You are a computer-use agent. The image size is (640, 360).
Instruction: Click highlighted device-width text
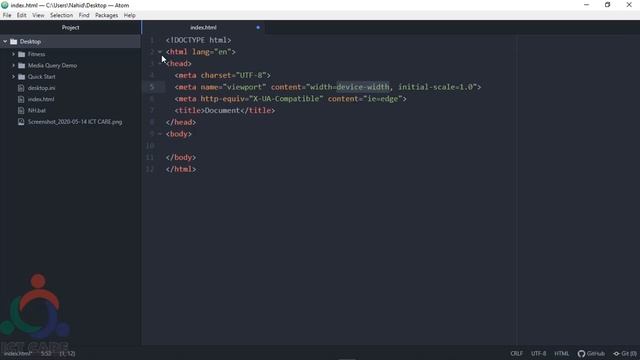coord(363,87)
